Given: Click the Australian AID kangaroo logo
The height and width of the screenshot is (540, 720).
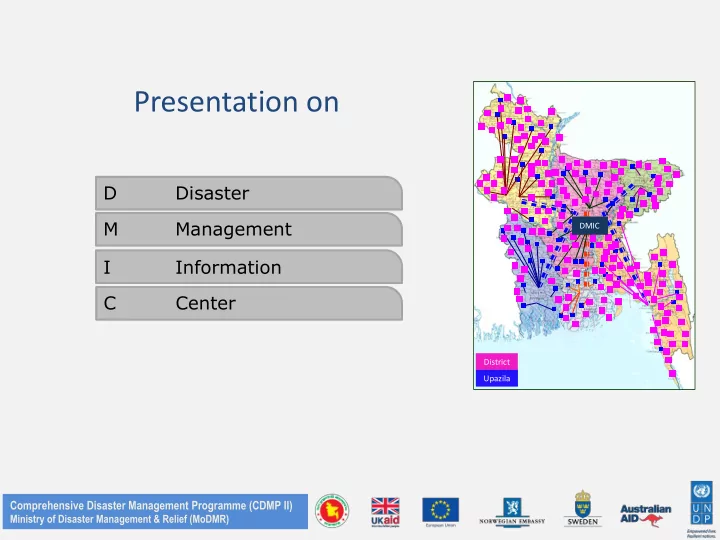Looking at the screenshot, I should pyautogui.click(x=646, y=515).
